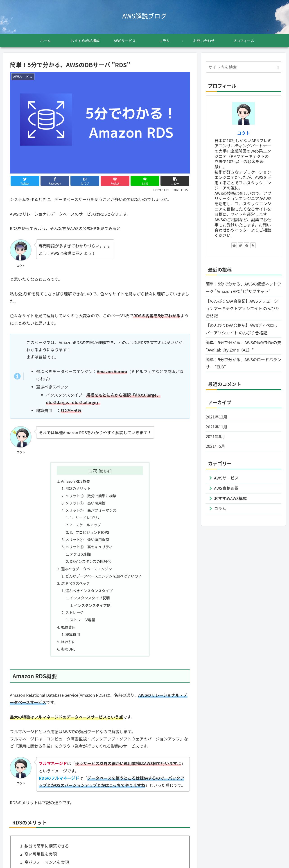Screen dimensions: 289x868
Task: Jump to メリット③ 高パフォーマンス entry
Action: [91, 510]
